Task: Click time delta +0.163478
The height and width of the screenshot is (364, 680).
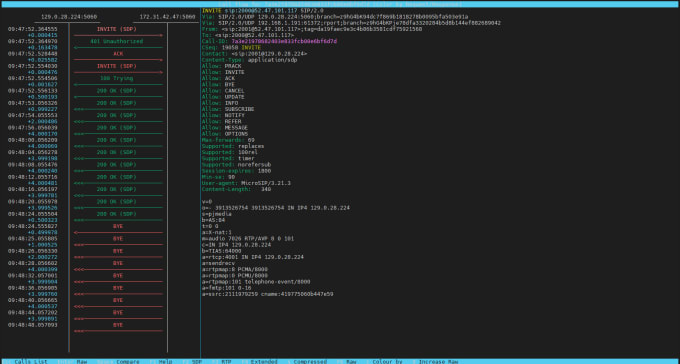Action: tap(42, 47)
